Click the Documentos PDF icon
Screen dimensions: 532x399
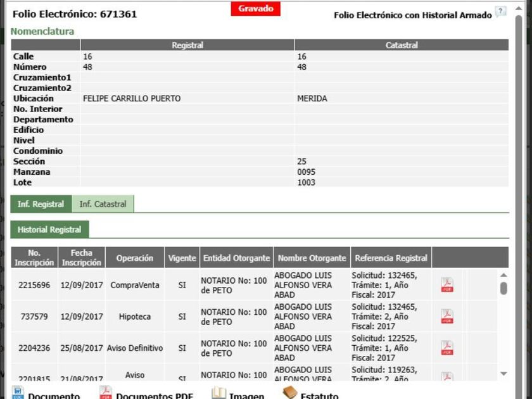(106, 393)
